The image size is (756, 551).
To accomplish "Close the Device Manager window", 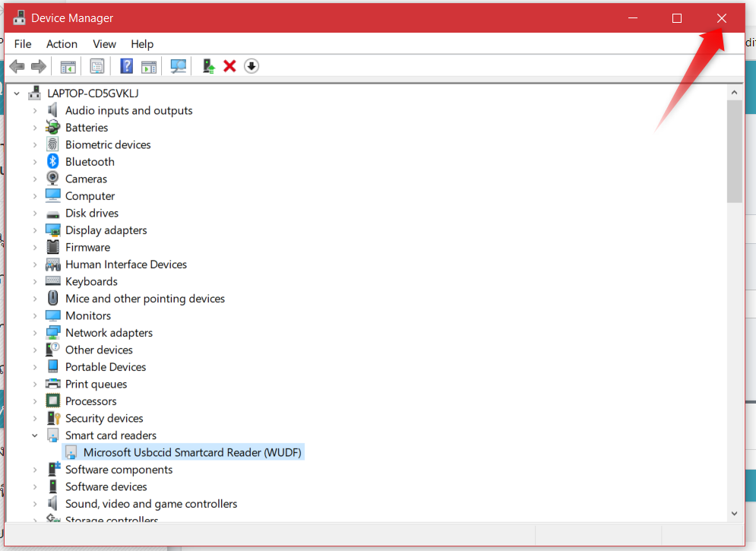I will coord(721,17).
